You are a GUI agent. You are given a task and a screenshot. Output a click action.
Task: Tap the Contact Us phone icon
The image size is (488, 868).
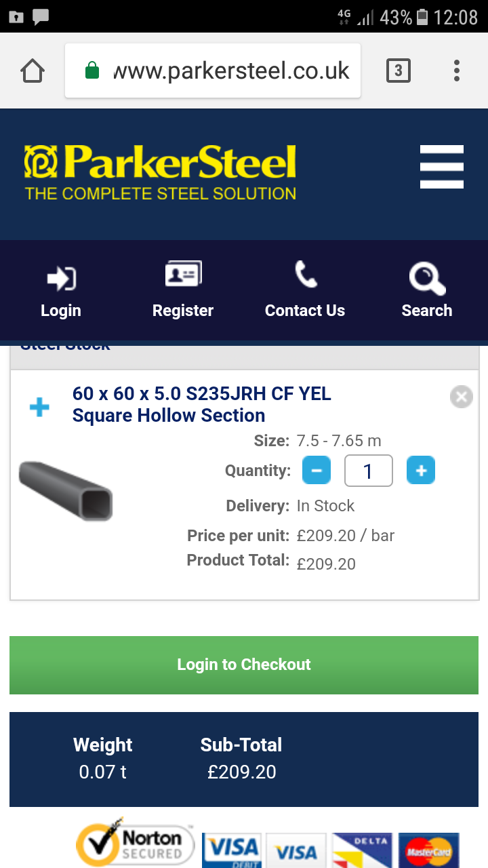click(305, 275)
